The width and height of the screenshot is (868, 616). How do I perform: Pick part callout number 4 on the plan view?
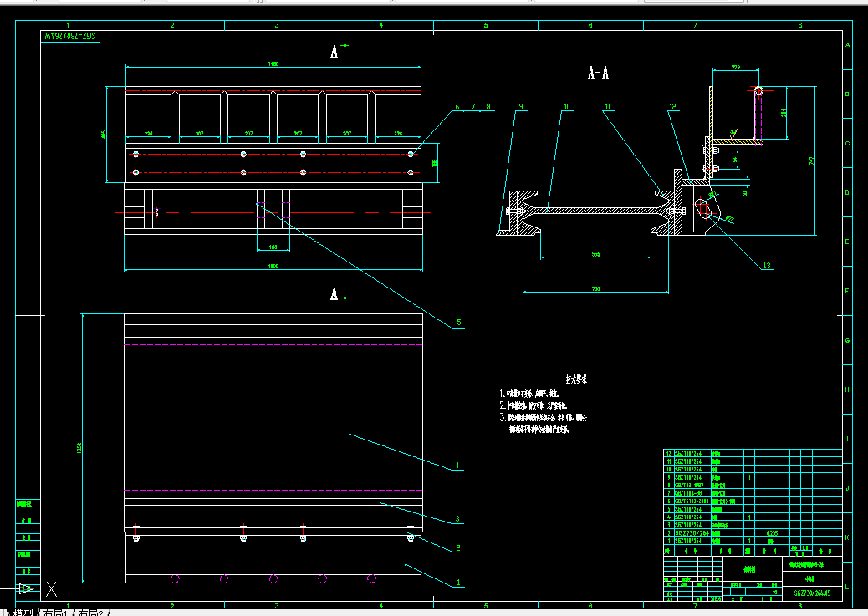pos(457,466)
